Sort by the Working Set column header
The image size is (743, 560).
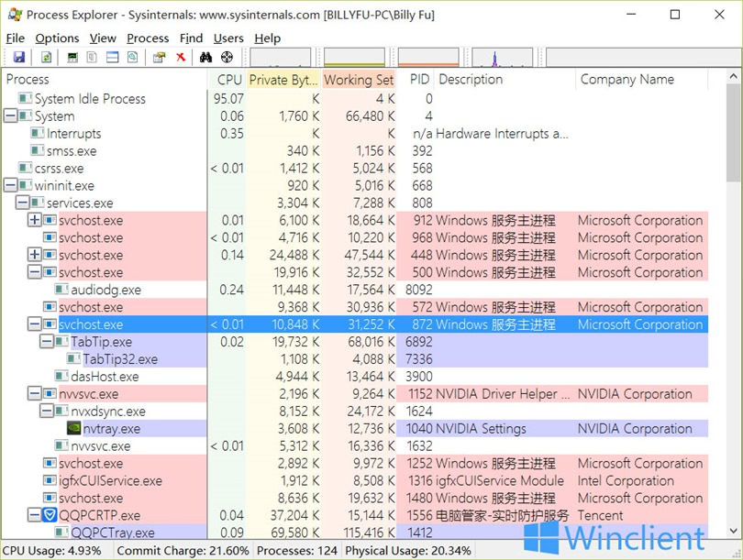359,80
